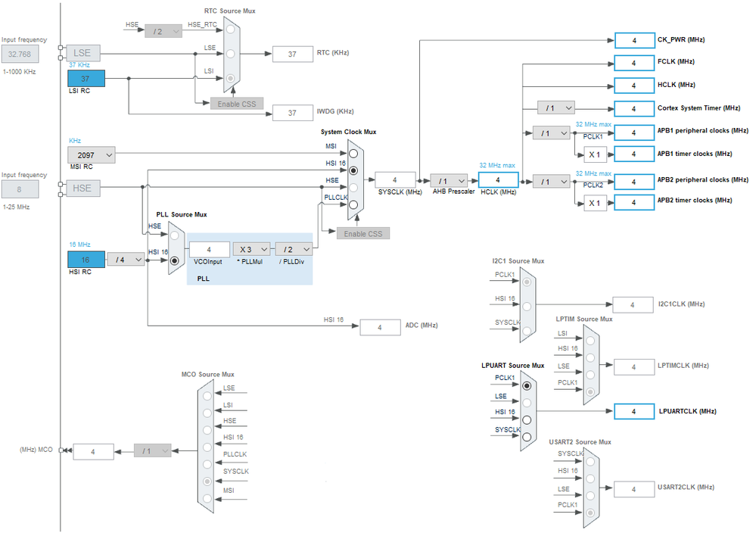Select PCLK1 in LPTIM Source Mux
756x536 pixels.
tap(590, 391)
